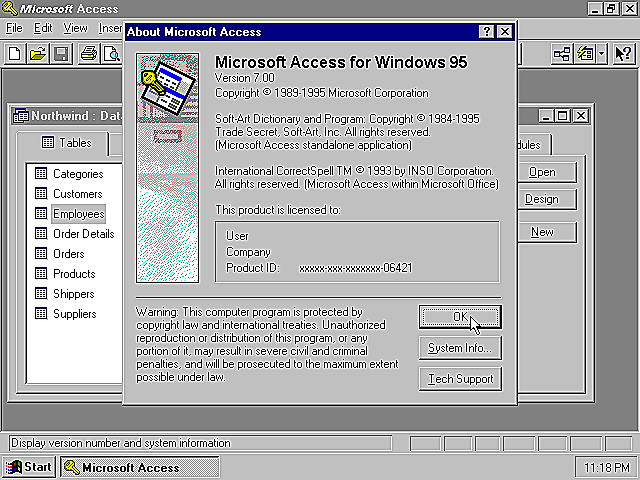Click the Design button in Northwind window
This screenshot has height=480, width=640.
547,199
